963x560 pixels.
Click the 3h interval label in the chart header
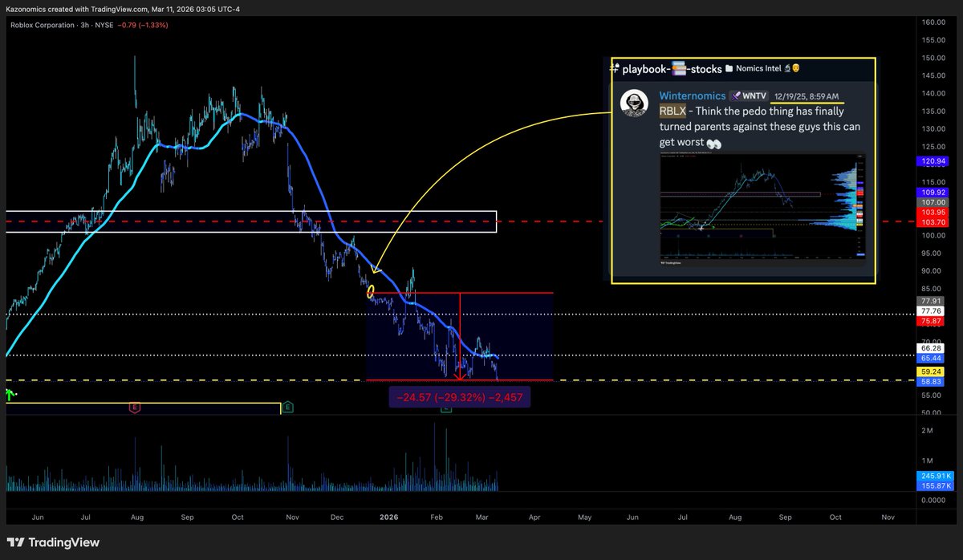tap(87, 25)
